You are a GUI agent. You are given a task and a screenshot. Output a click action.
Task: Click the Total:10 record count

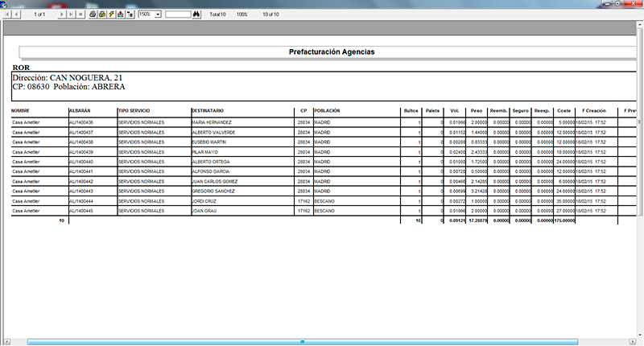[217, 14]
